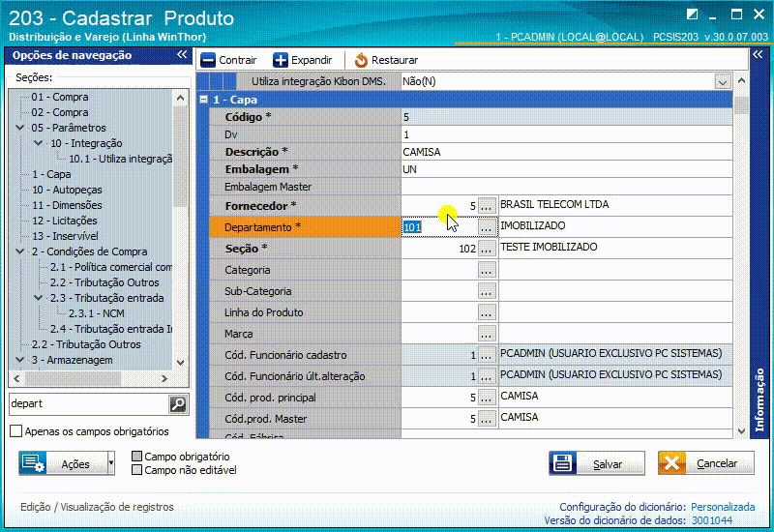Open lookup button for Marca
Screen dimensions: 774x532
click(487, 334)
